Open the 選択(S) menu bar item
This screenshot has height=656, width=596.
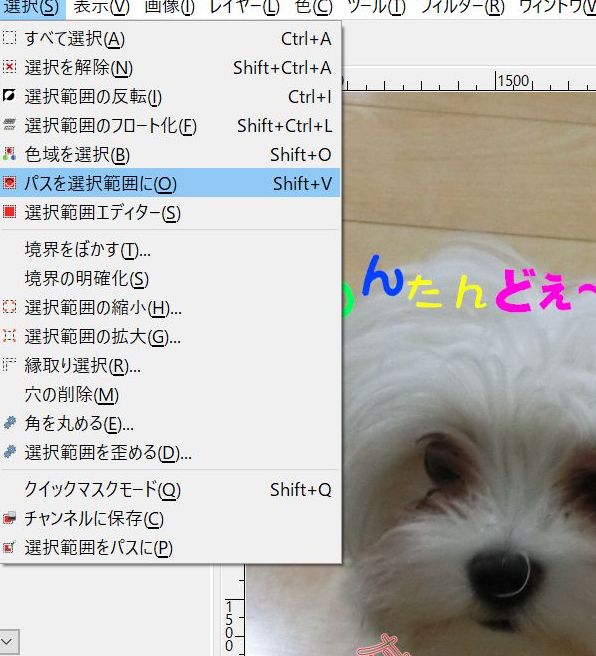coord(32,7)
